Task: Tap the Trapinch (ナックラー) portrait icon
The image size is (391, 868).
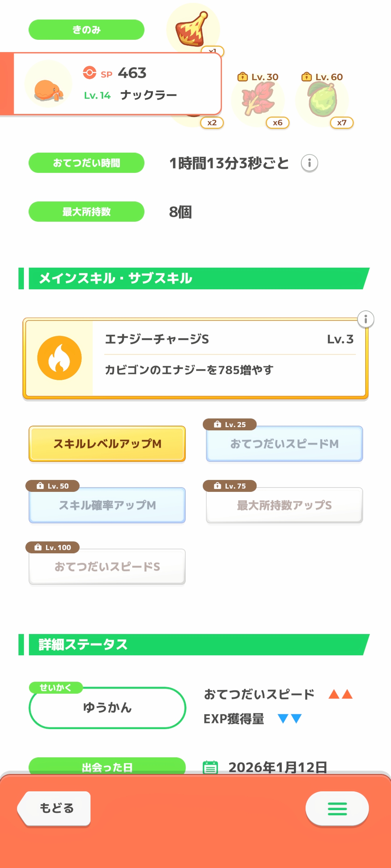Action: point(48,84)
